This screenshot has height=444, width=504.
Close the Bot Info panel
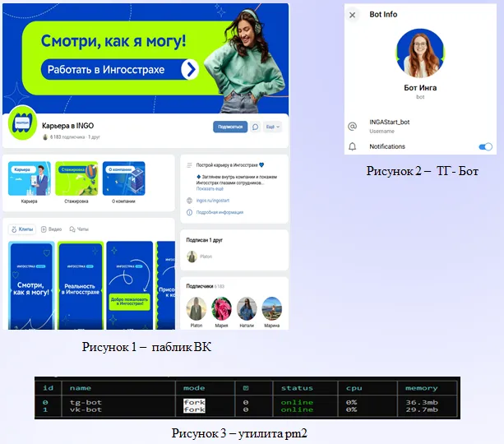point(353,15)
